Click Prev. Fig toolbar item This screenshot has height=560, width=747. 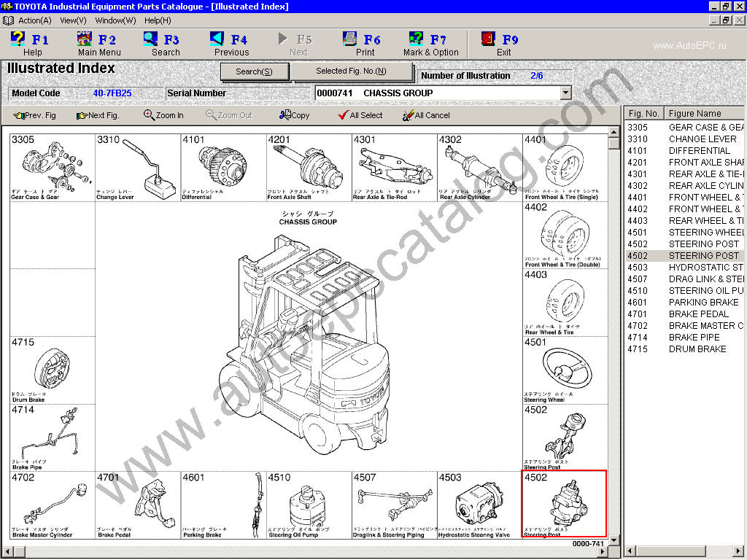[x=34, y=115]
